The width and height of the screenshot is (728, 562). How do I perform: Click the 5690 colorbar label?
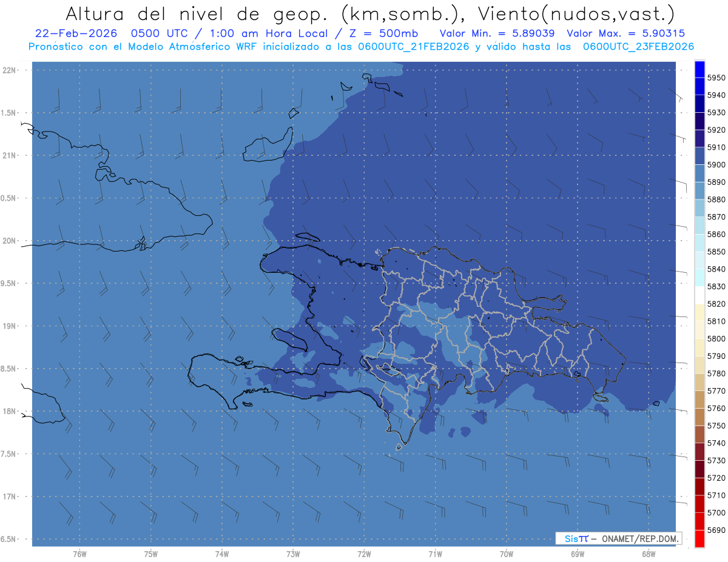(716, 530)
